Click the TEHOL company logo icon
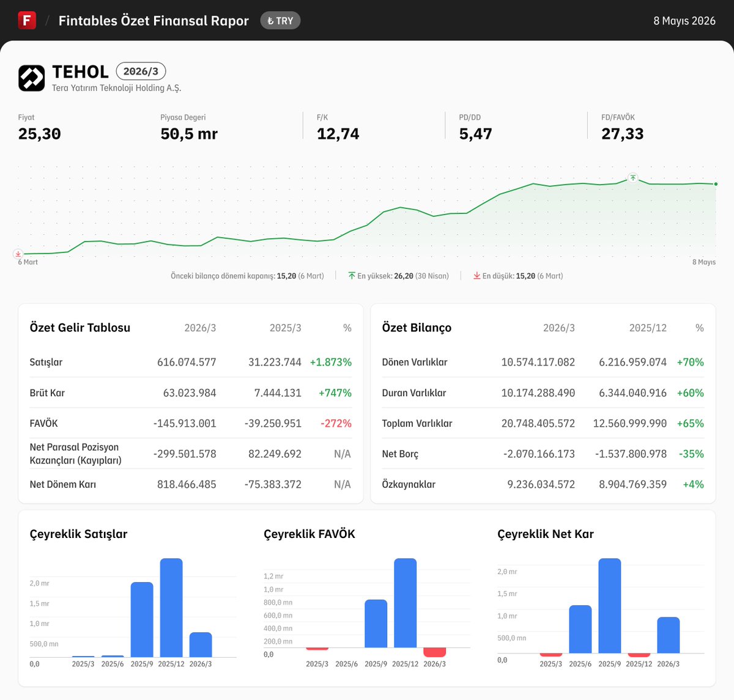 tap(32, 78)
